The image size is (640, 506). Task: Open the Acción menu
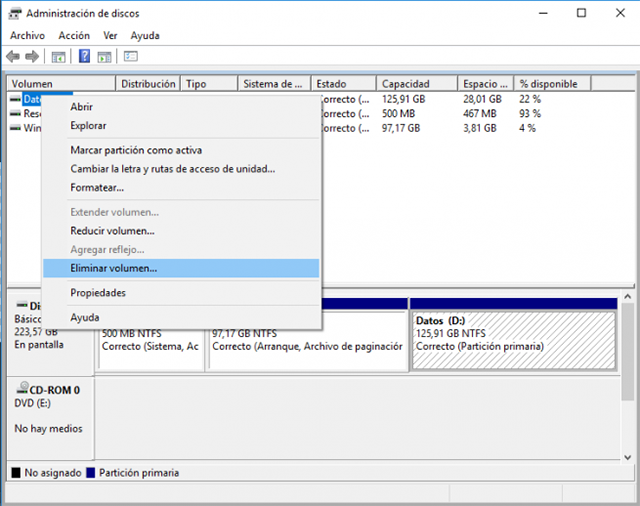[x=74, y=36]
